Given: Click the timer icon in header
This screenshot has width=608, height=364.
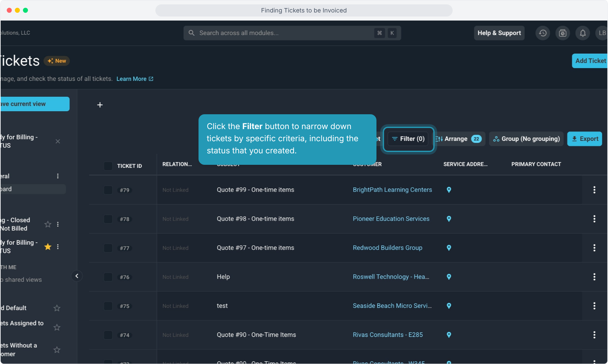Looking at the screenshot, I should coord(563,33).
